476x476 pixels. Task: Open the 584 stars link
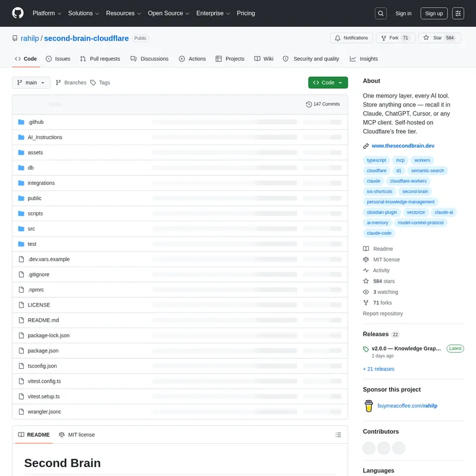pos(379,281)
